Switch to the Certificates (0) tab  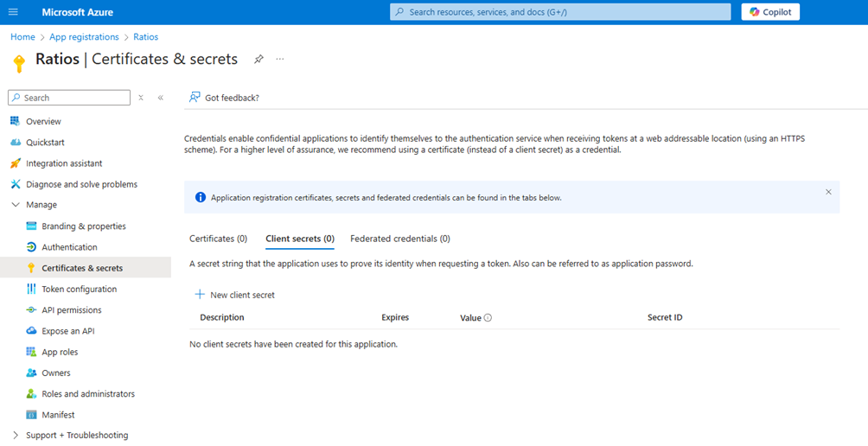click(218, 239)
